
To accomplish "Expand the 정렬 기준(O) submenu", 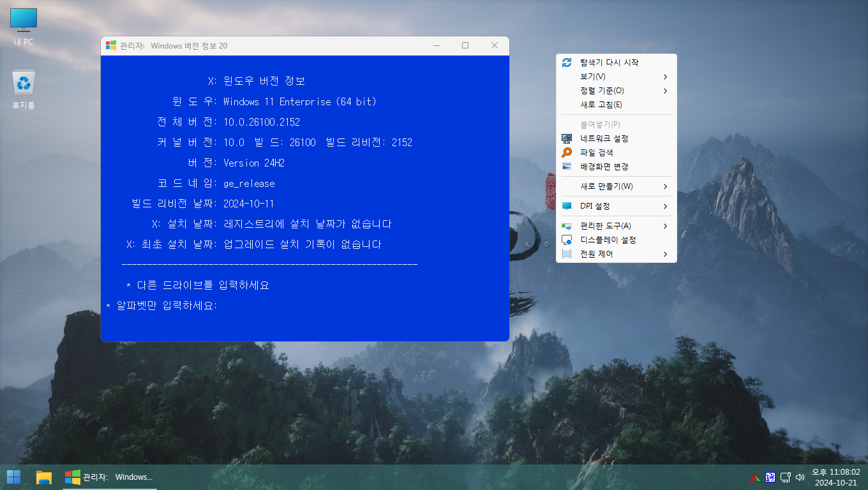I will click(665, 91).
